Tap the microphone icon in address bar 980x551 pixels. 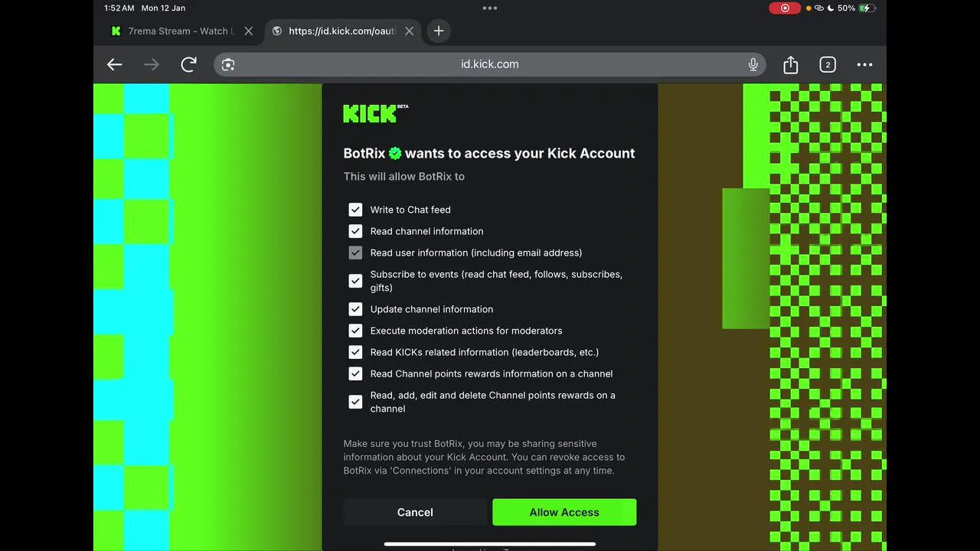(753, 65)
